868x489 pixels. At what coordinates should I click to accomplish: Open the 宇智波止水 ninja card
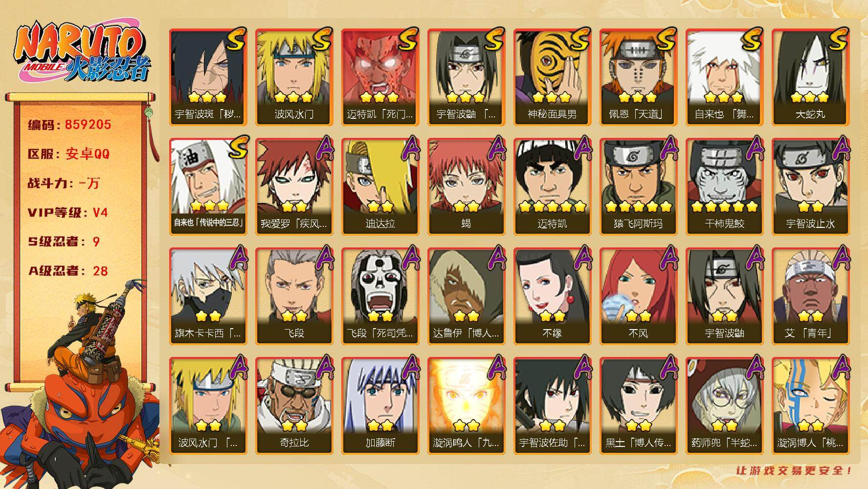810,187
